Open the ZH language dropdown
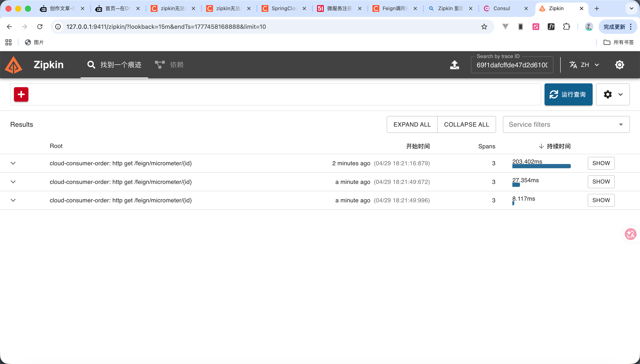The image size is (640, 364). (x=584, y=65)
